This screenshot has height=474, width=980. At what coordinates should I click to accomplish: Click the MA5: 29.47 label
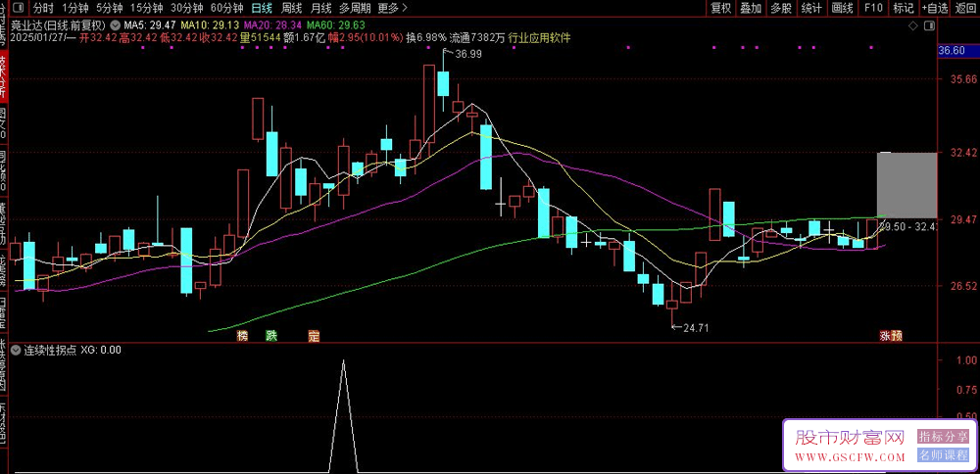coord(149,25)
